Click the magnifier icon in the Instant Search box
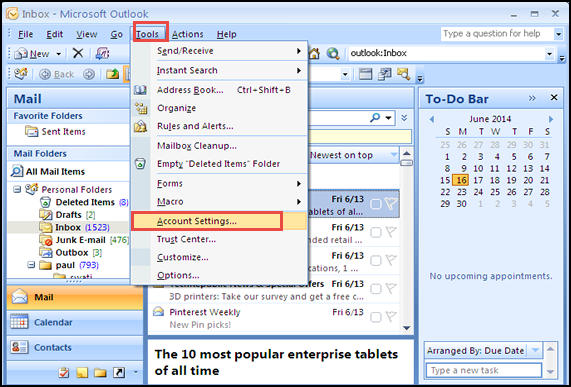The height and width of the screenshot is (387, 571). [375, 118]
